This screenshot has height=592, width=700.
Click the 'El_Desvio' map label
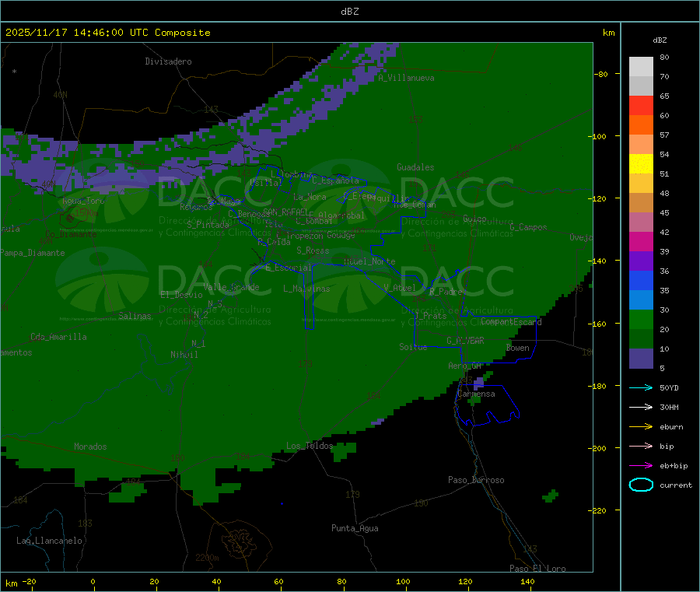point(181,295)
